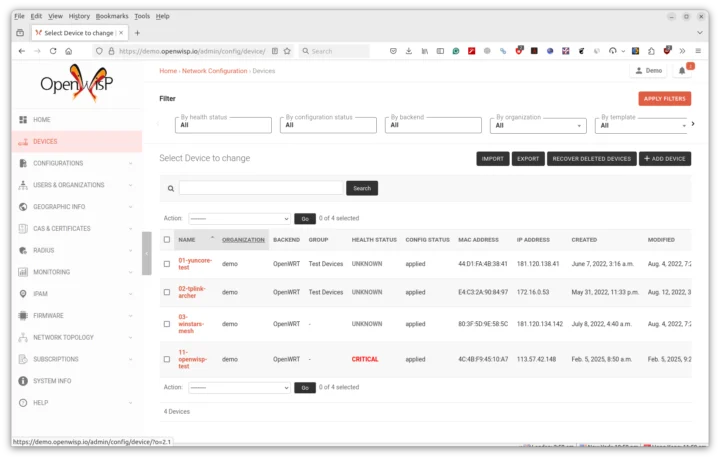
Task: Click the System Info icon
Action: coord(22,381)
